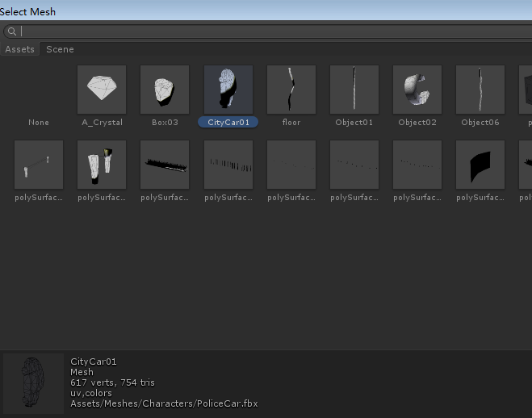Select the CityCar01 mesh thumbnail
The width and height of the screenshot is (532, 418).
coord(228,90)
